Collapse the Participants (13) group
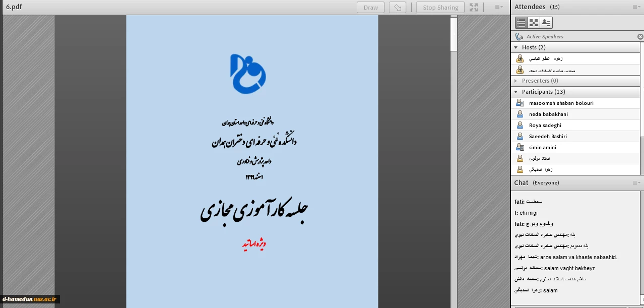 click(516, 92)
